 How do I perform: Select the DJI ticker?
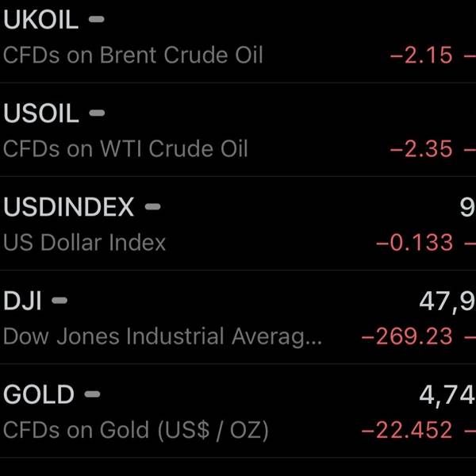(x=22, y=301)
